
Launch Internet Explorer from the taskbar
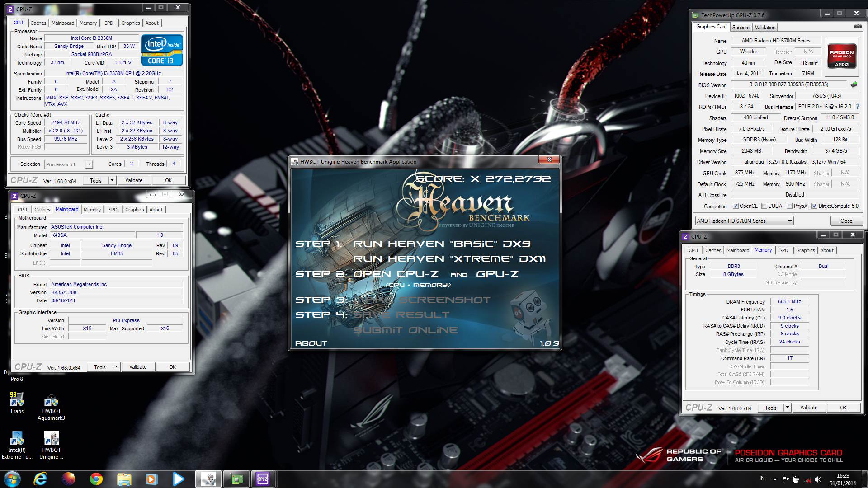[x=41, y=479]
